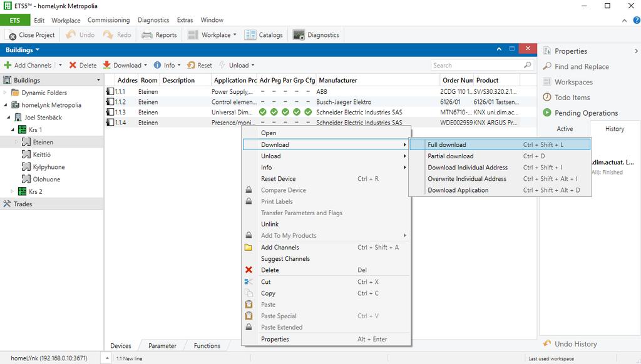
Task: Collapse the ribbon with up chevron
Action: click(x=624, y=21)
